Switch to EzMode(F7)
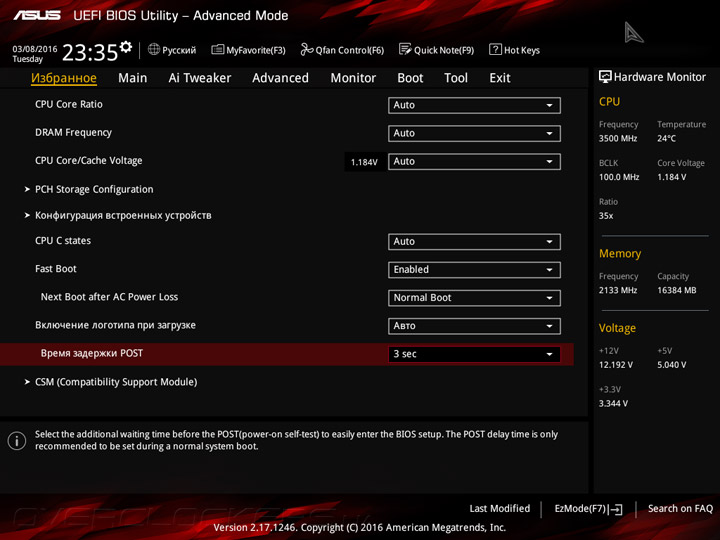 [588, 509]
